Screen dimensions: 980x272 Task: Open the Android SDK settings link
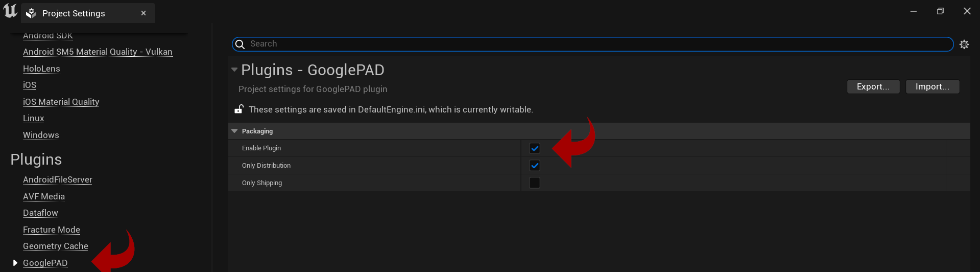[48, 36]
